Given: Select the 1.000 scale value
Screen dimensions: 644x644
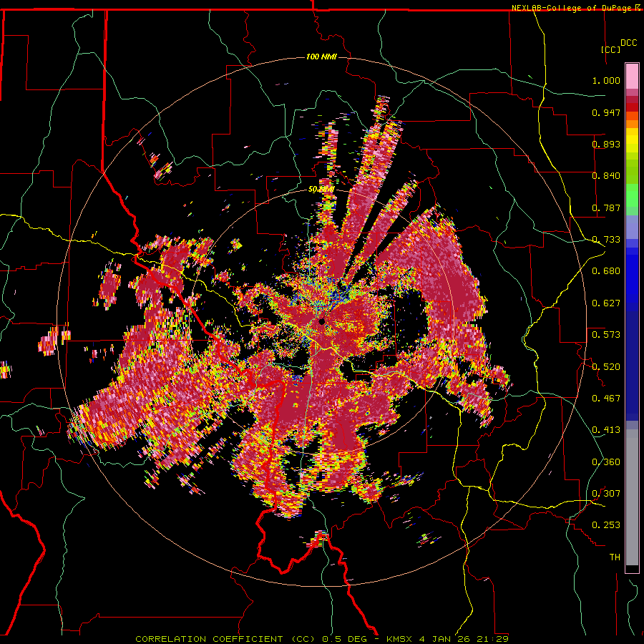Looking at the screenshot, I should 606,80.
